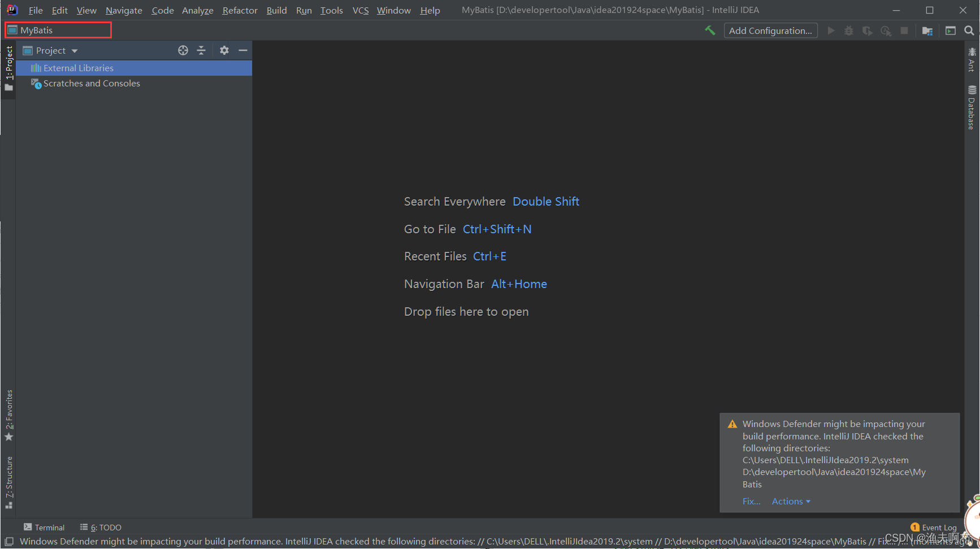The width and height of the screenshot is (980, 549).
Task: Open the Run menu
Action: 304,10
